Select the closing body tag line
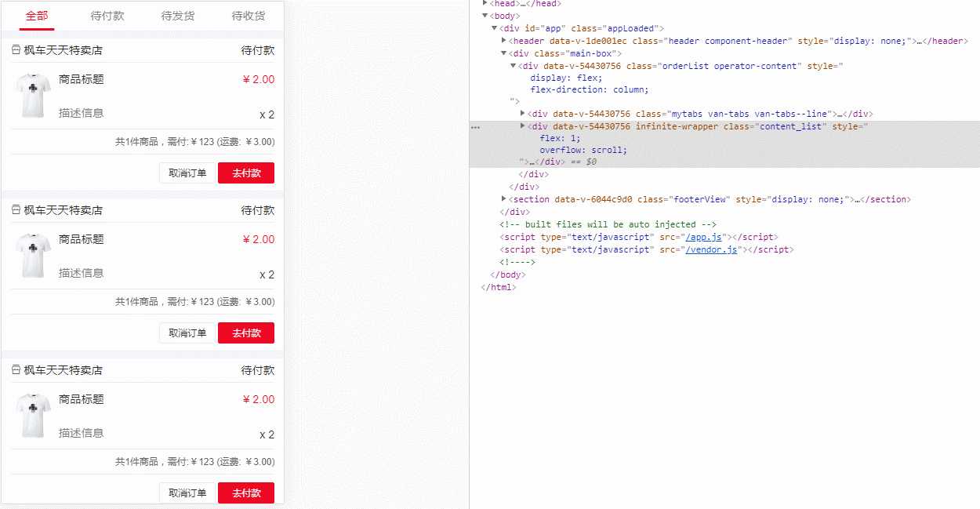This screenshot has height=509, width=980. click(x=508, y=274)
